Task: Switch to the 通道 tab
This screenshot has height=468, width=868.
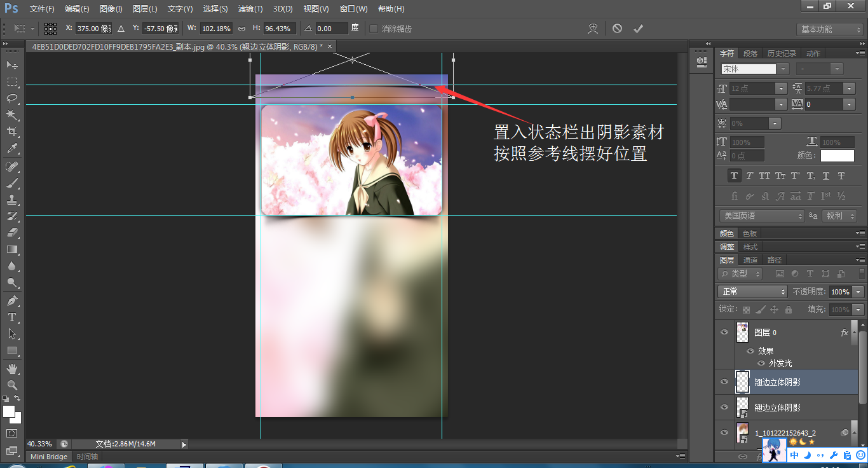Action: tap(750, 260)
